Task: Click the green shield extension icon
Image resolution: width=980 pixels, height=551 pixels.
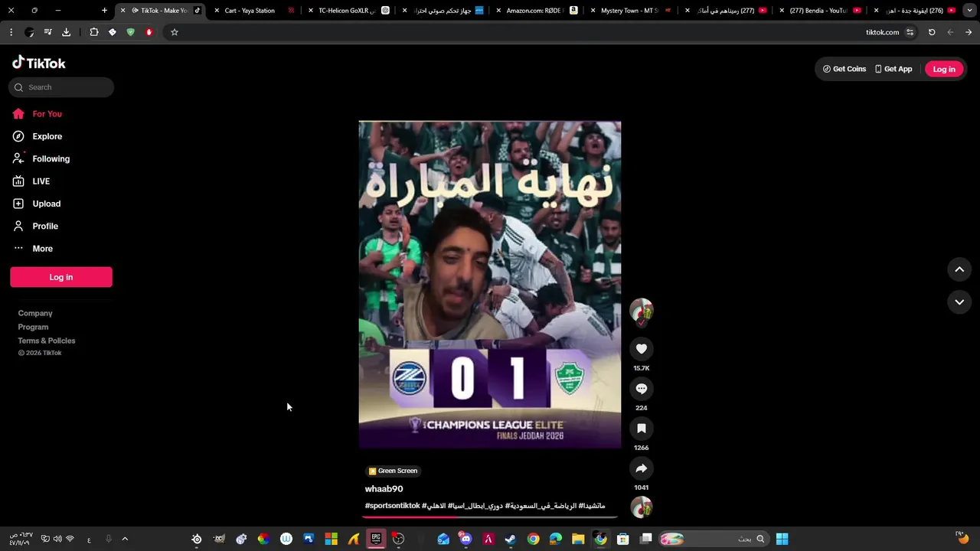Action: [130, 32]
